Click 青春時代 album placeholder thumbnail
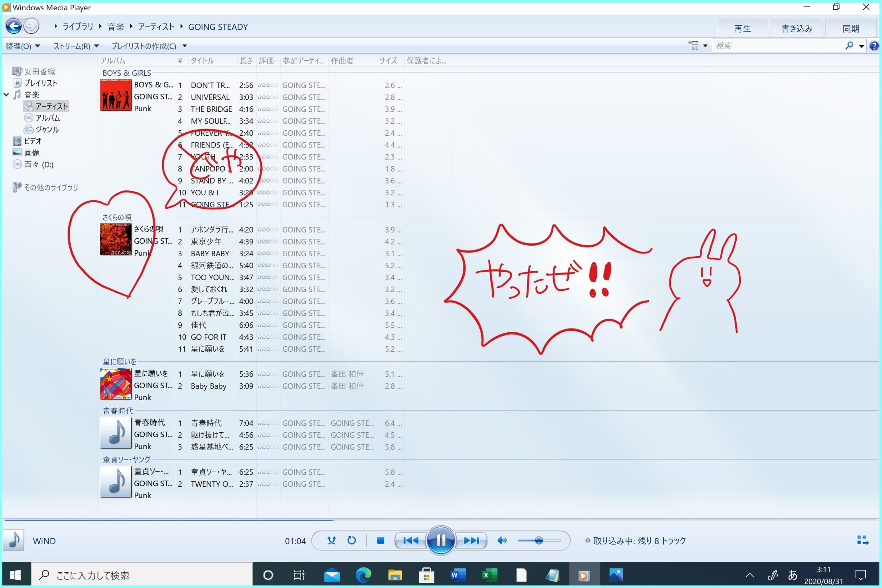 pos(115,433)
